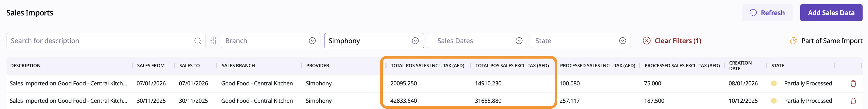
Task: Select the Sales Branch column header
Action: point(238,65)
